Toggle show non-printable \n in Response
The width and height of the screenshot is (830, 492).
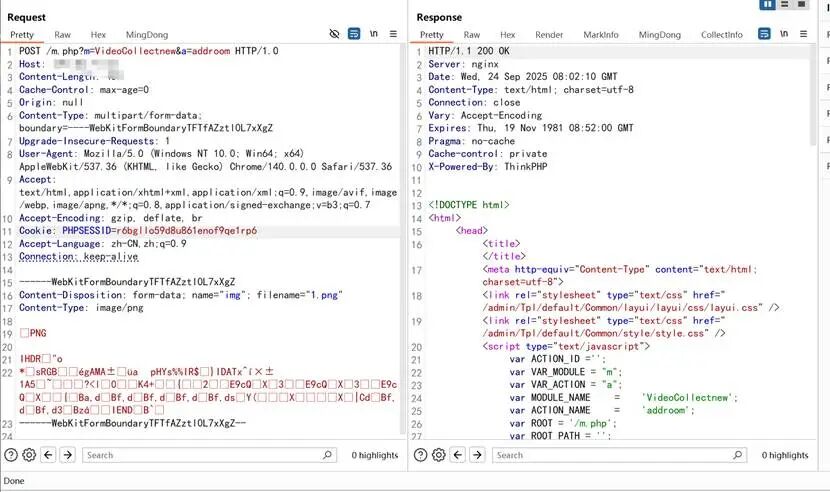[x=783, y=34]
